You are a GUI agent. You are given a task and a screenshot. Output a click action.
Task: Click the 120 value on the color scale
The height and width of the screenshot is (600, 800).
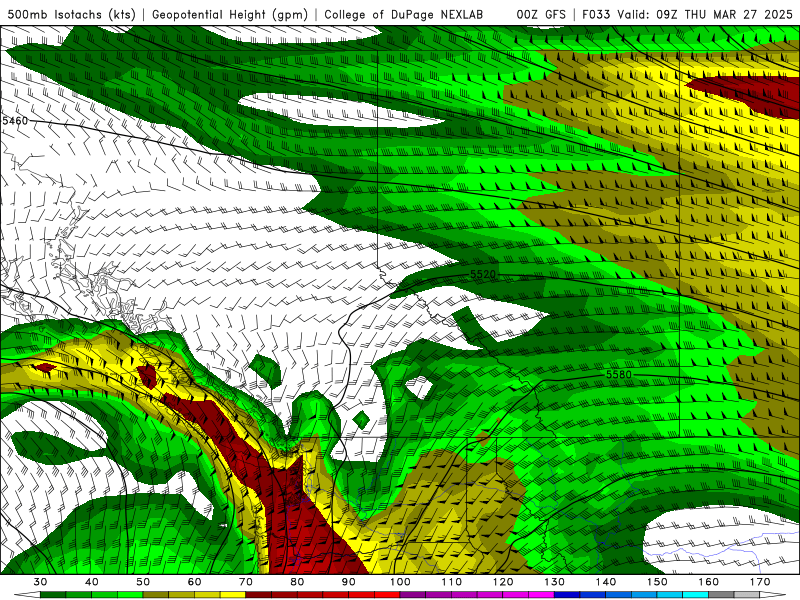tap(503, 582)
